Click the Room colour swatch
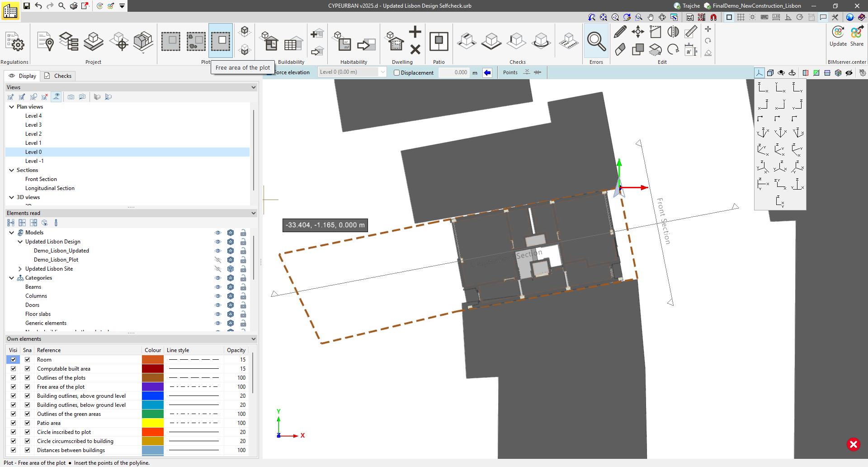 point(152,360)
